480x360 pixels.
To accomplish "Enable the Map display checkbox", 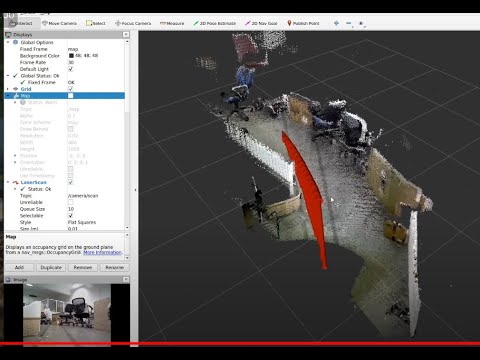I will (x=71, y=96).
